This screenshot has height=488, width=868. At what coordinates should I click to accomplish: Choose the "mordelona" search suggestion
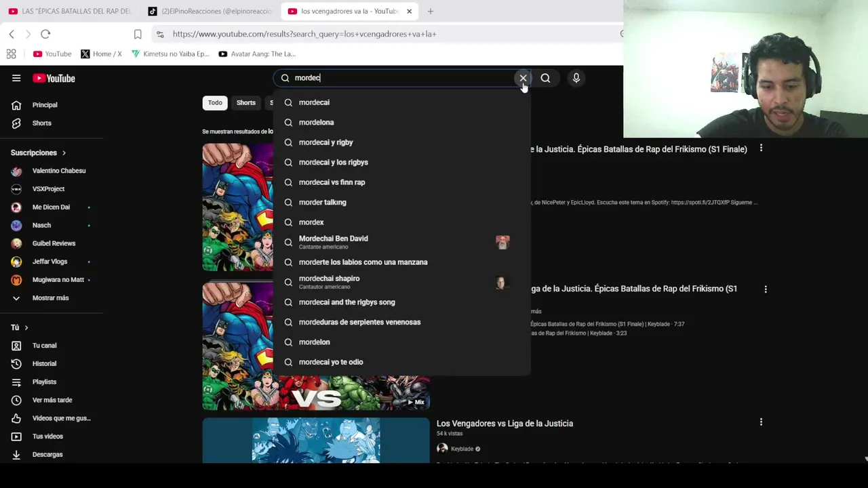pos(401,123)
